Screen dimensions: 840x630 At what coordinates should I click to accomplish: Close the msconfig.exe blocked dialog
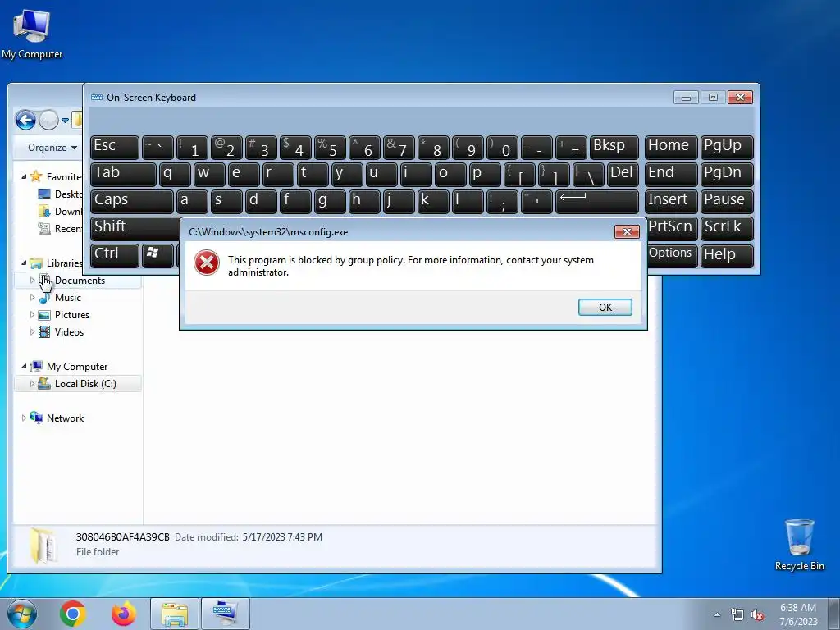click(x=626, y=231)
